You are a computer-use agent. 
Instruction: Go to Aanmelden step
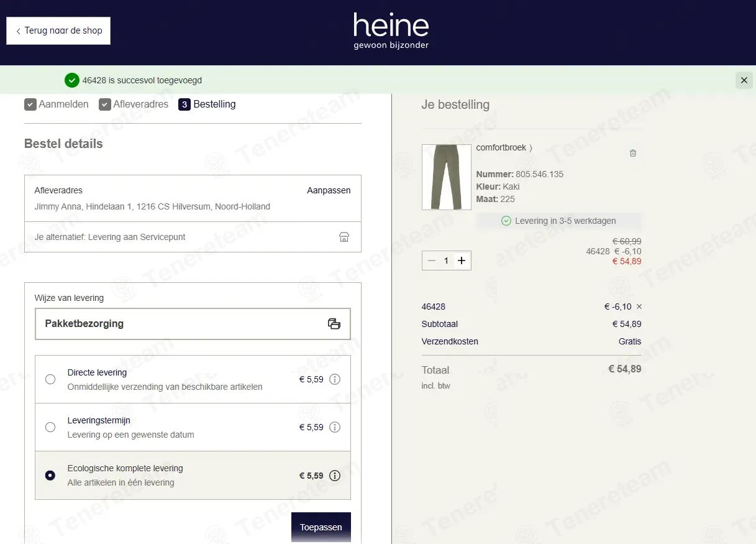(57, 104)
